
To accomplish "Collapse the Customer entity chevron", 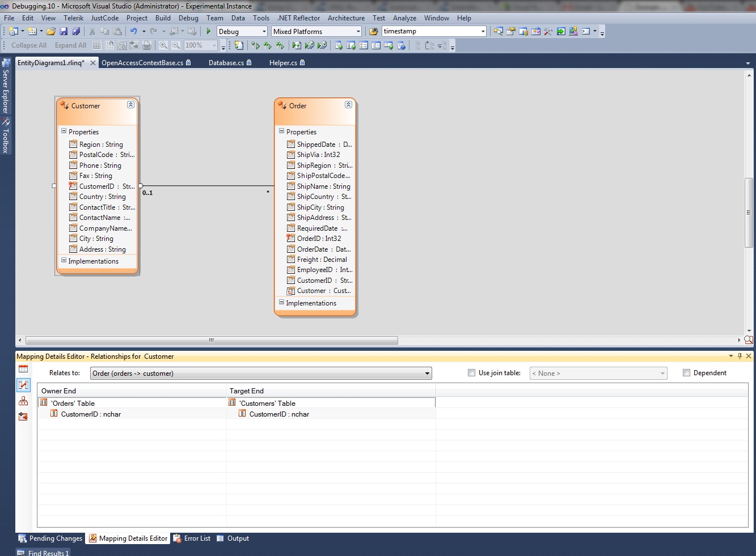I will [x=130, y=105].
